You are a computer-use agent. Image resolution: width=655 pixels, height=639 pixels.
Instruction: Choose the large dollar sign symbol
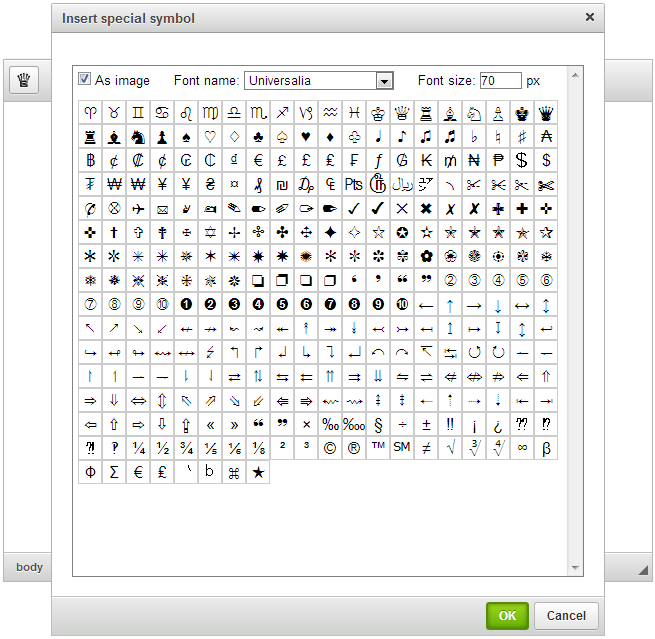click(522, 160)
